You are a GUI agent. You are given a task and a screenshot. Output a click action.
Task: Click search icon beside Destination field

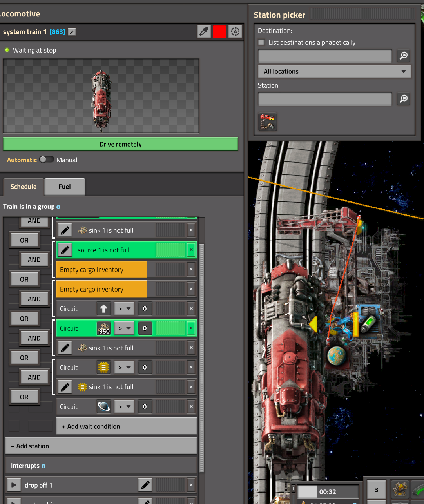404,56
